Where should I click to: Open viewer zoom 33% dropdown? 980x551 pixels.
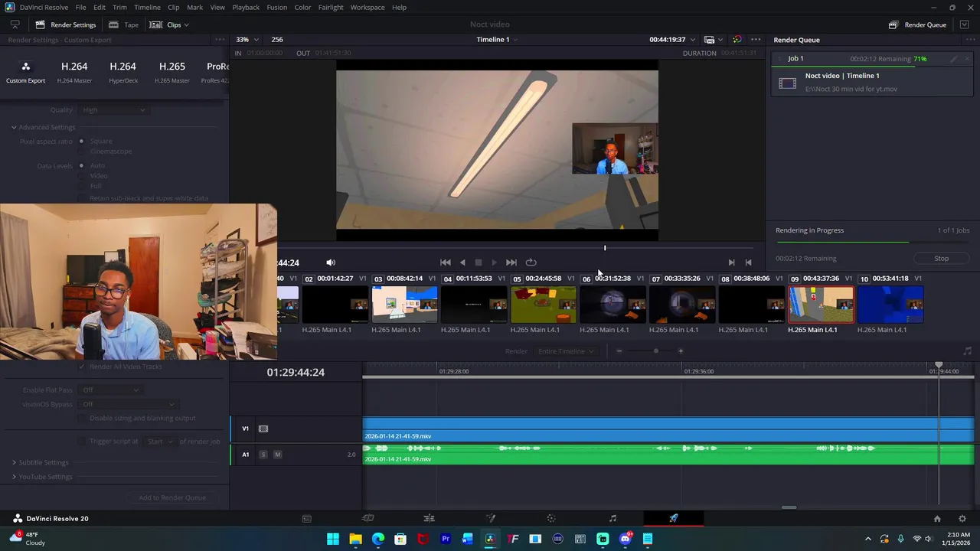[247, 40]
